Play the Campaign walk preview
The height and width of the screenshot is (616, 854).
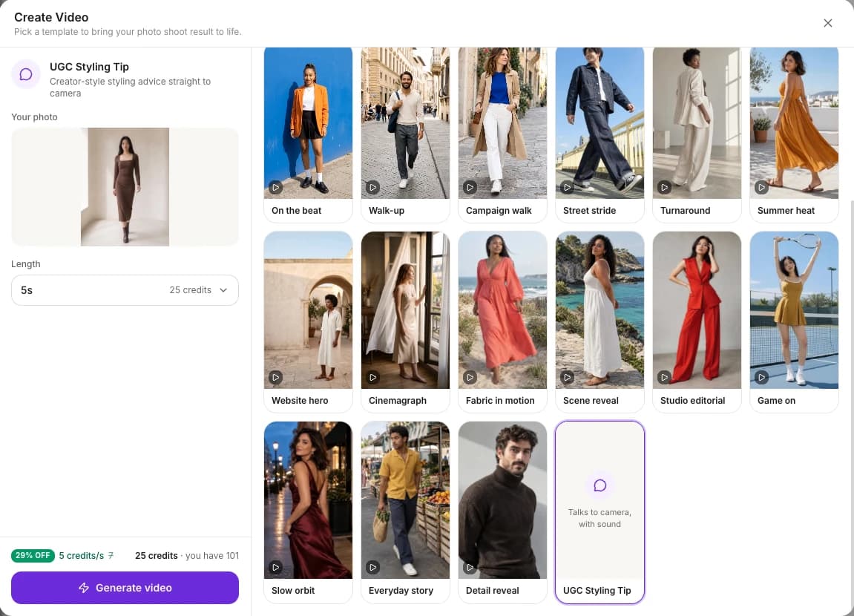(470, 187)
